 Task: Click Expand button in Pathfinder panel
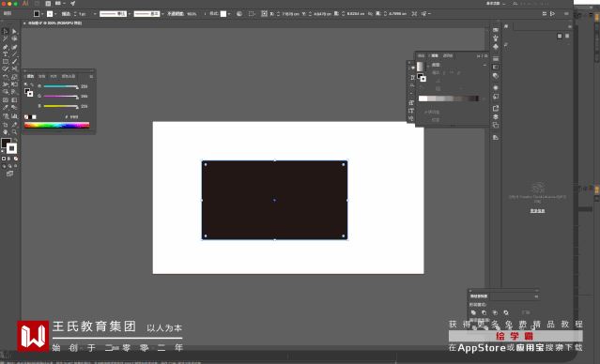pos(526,312)
